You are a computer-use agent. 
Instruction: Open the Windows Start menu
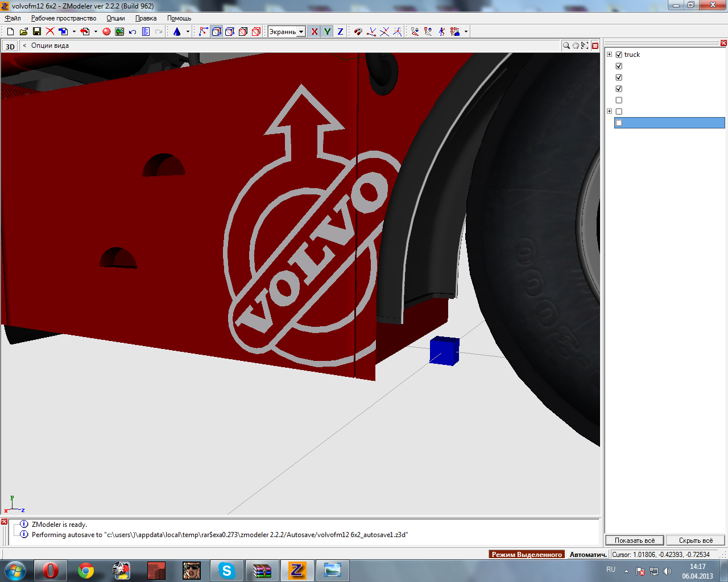pyautogui.click(x=15, y=570)
